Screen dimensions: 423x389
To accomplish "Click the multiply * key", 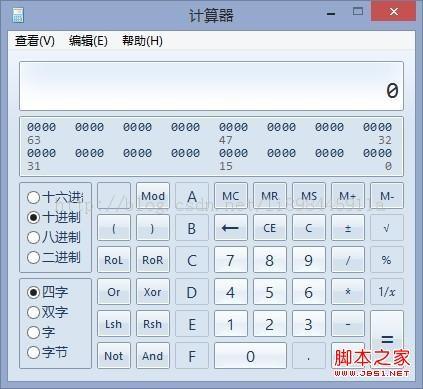I will [348, 292].
